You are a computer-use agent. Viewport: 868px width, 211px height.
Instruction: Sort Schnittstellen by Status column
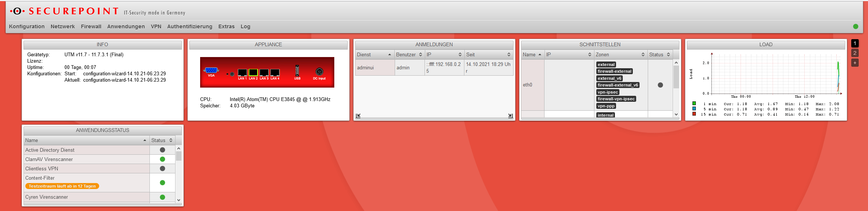click(660, 54)
